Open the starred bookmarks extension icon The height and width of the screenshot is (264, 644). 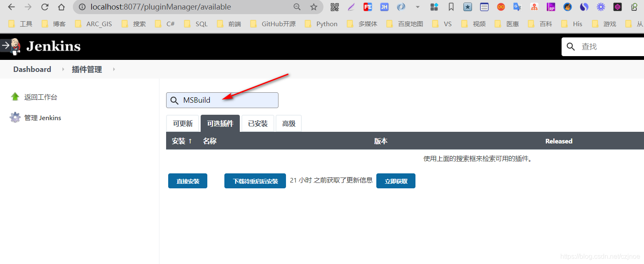tap(467, 7)
